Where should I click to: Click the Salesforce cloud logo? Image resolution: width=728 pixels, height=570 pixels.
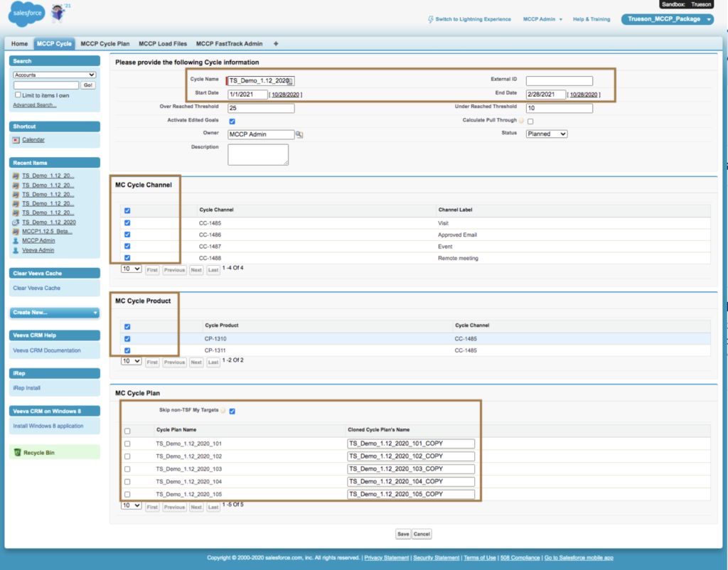pyautogui.click(x=27, y=13)
